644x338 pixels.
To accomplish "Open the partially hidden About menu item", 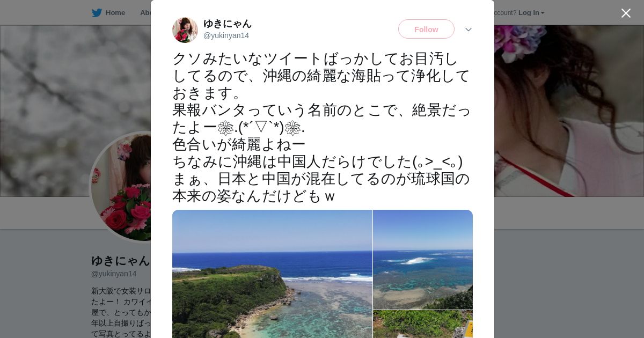I will click(x=145, y=13).
